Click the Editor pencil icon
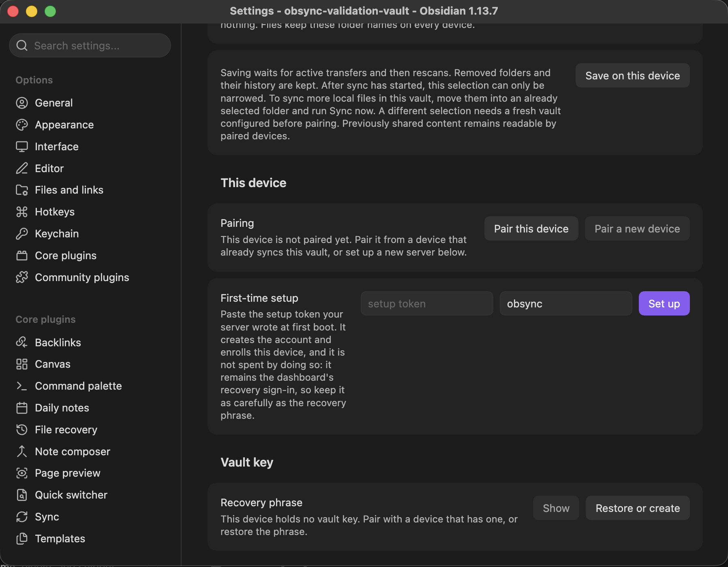Screen dimensions: 728x567 22,168
